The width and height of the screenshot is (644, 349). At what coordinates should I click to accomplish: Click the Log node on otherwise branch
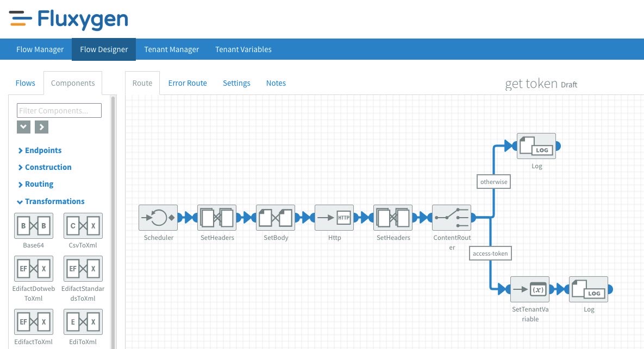pyautogui.click(x=536, y=146)
